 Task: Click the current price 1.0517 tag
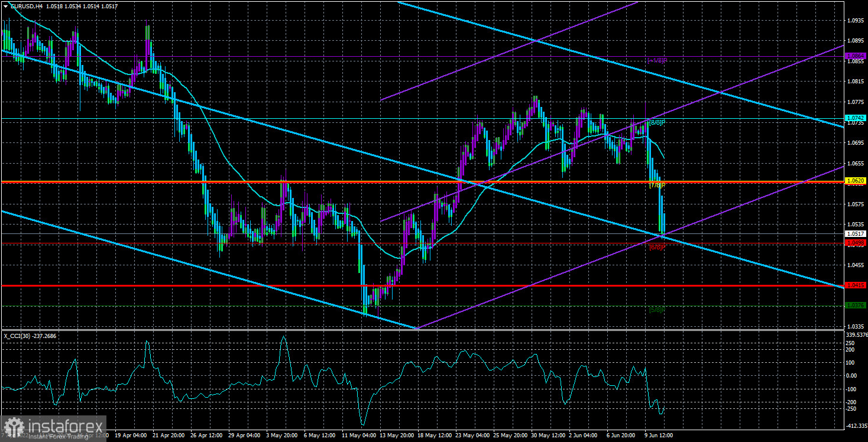[856, 234]
